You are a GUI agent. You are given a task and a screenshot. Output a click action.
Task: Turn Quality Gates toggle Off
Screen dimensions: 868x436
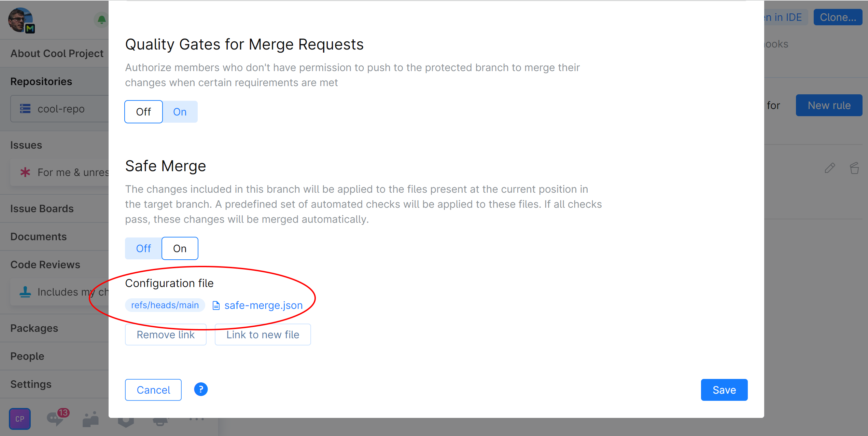pyautogui.click(x=143, y=112)
